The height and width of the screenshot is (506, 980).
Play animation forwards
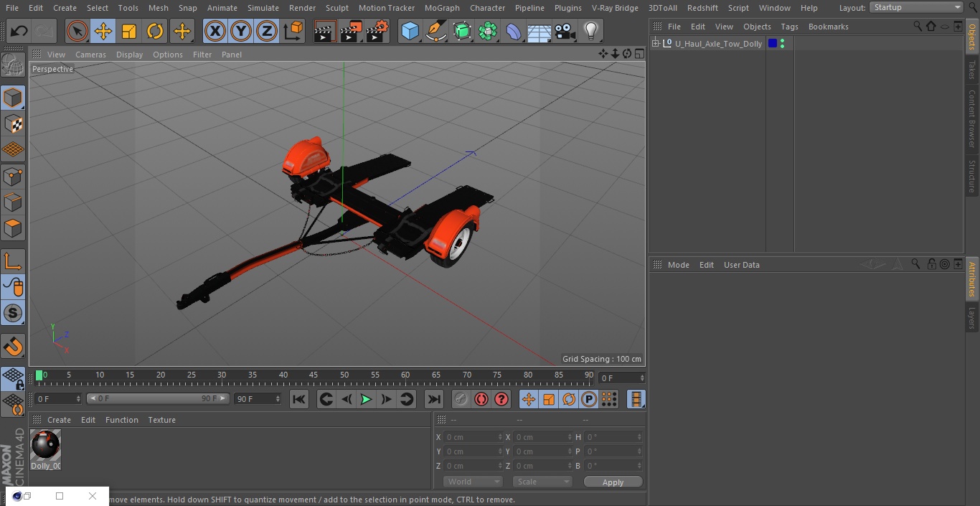[366, 399]
